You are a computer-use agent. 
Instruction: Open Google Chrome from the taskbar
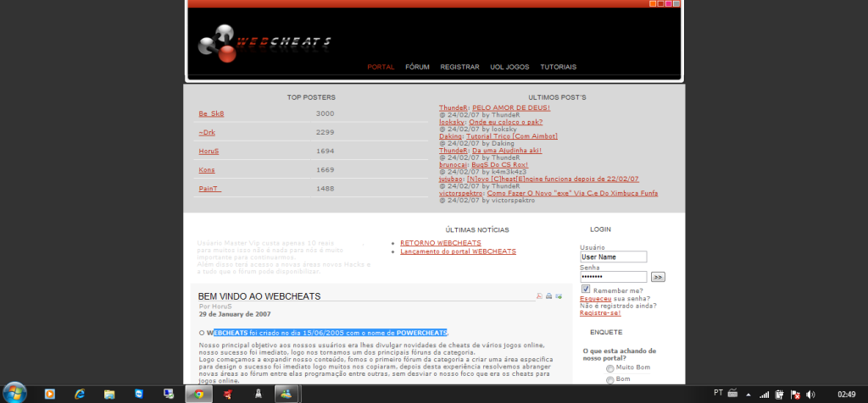point(198,394)
